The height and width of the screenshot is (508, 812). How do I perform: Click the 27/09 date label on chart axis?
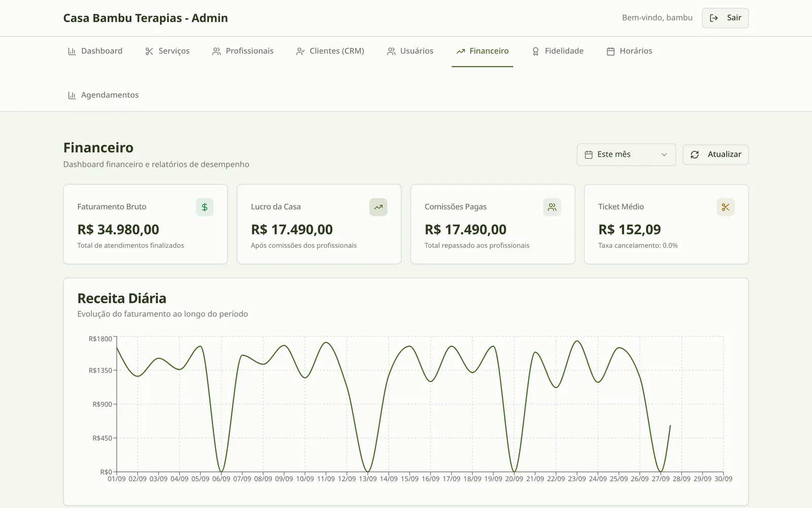tap(661, 479)
